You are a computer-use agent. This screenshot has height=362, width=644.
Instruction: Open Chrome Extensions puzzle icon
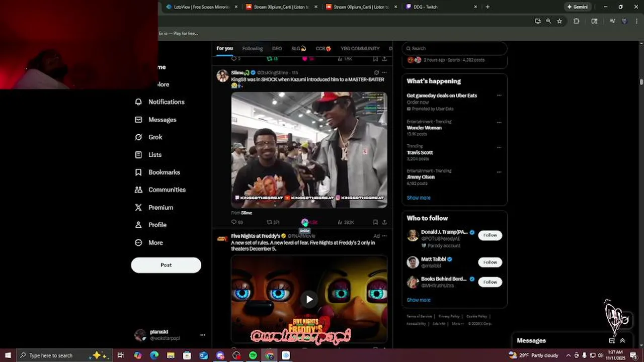[x=577, y=21]
